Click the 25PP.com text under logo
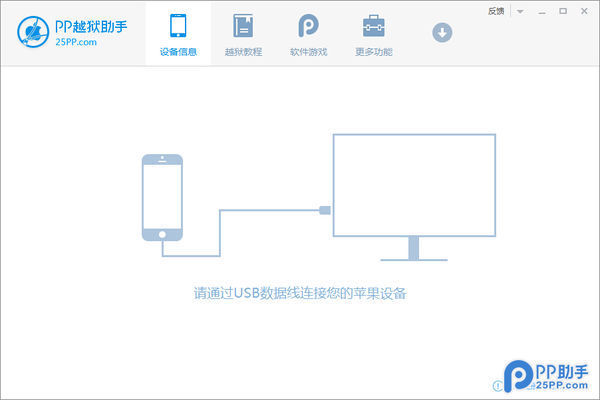This screenshot has height=400, width=600. tap(76, 42)
